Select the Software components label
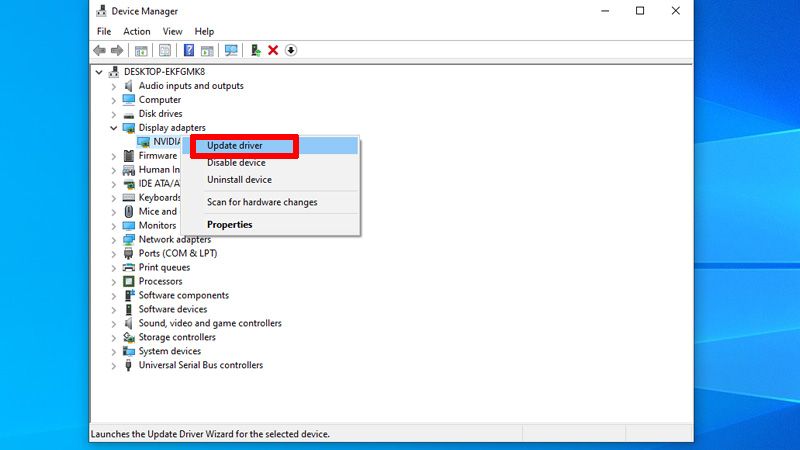800x450 pixels. (184, 295)
